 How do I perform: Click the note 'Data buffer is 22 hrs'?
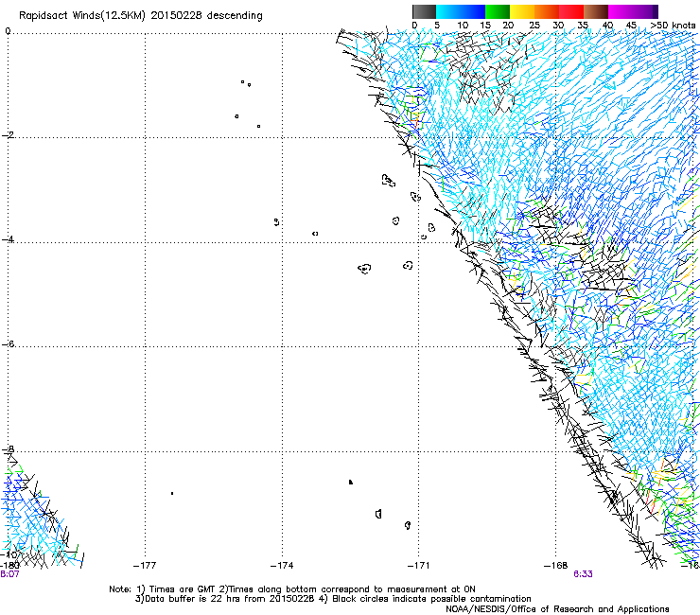(x=191, y=599)
